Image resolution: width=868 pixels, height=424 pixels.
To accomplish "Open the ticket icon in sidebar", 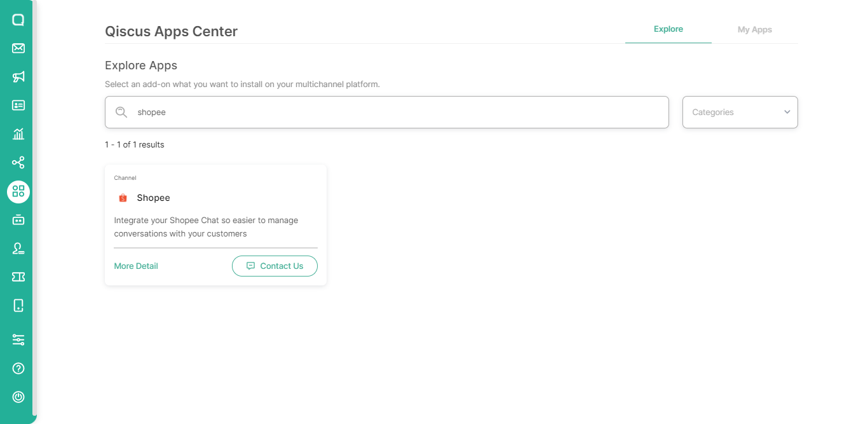I will 18,277.
